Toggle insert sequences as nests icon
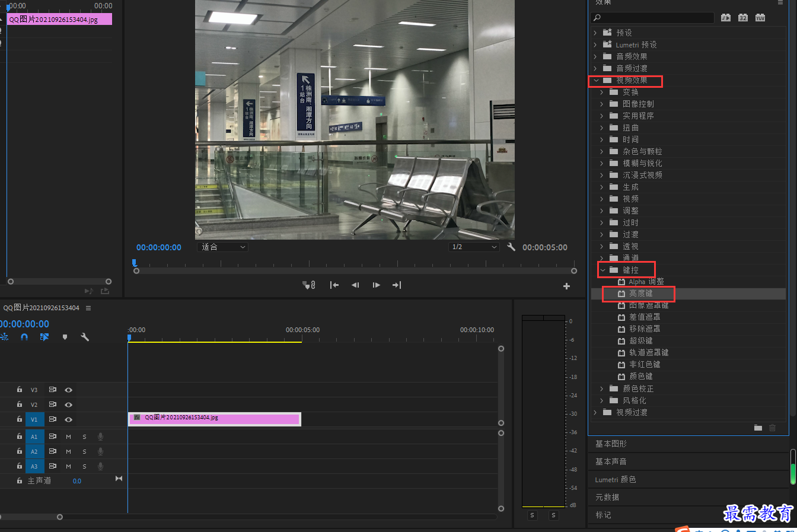797x532 pixels. [4, 337]
